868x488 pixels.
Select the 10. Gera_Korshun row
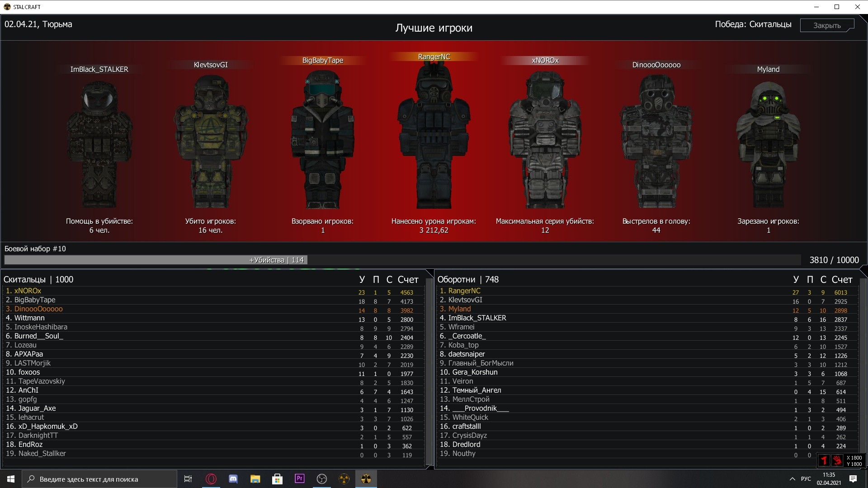click(647, 372)
